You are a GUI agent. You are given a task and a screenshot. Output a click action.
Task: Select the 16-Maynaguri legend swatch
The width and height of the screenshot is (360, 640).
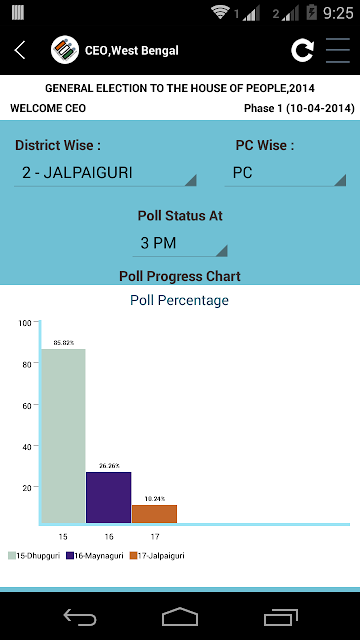point(70,556)
